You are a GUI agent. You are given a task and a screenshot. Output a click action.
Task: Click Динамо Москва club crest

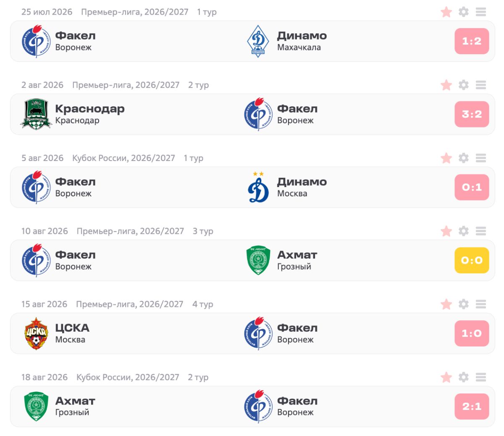pos(258,187)
